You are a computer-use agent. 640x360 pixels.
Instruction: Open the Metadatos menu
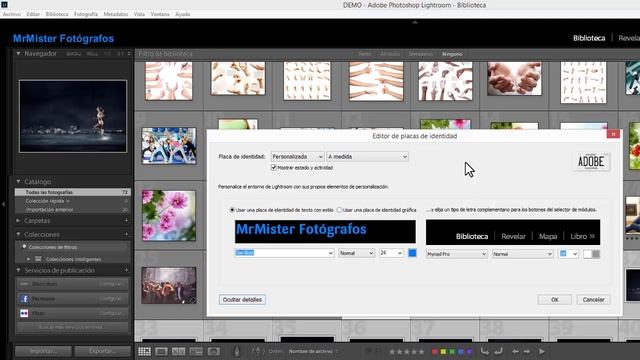click(x=116, y=14)
